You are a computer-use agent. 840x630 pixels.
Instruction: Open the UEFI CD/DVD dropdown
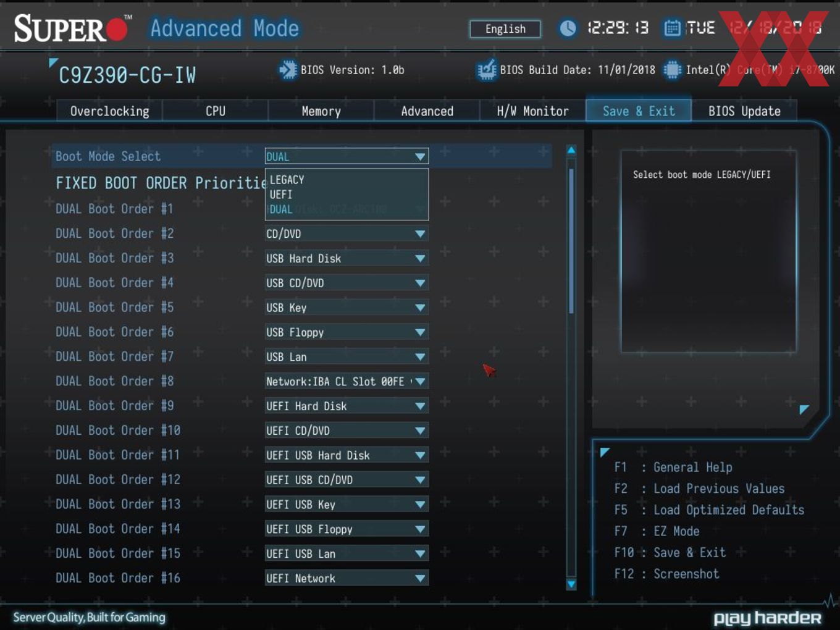(x=346, y=430)
